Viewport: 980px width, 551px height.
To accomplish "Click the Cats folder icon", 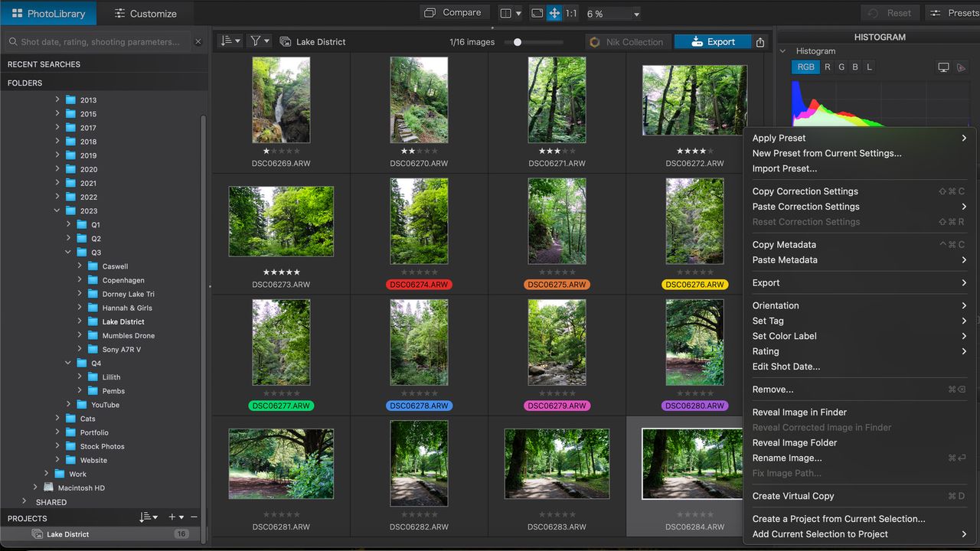I will (70, 419).
